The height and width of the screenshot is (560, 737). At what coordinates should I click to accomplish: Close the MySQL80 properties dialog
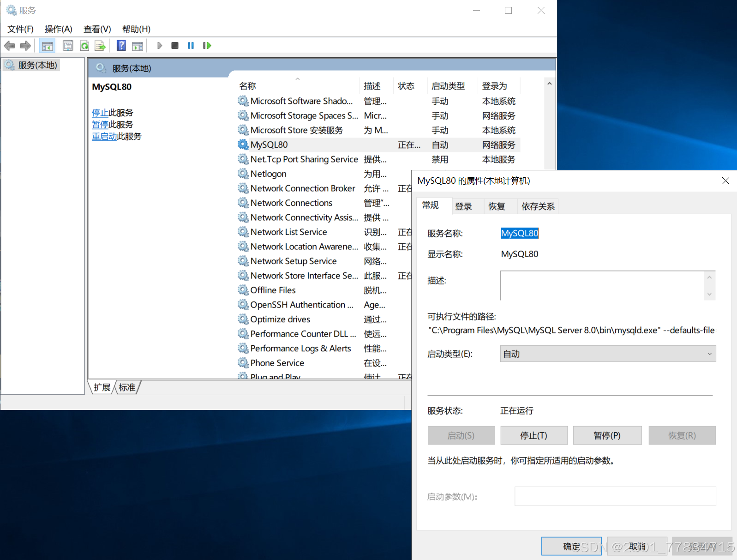[725, 181]
